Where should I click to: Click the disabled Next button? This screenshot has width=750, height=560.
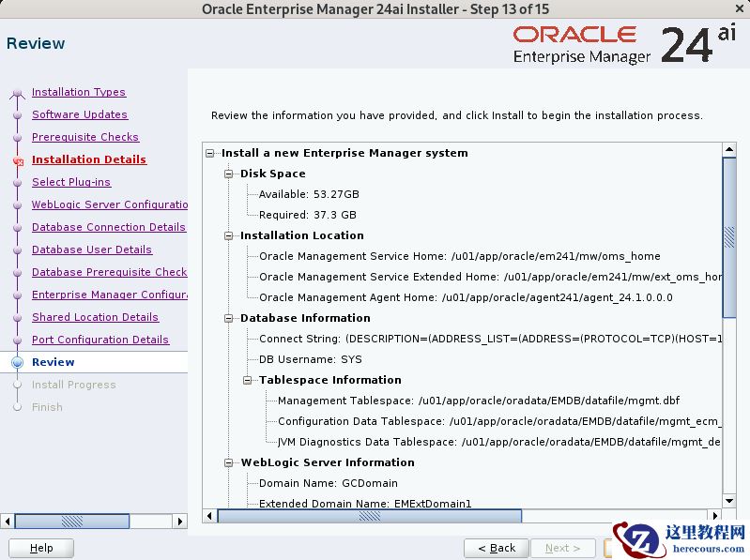563,548
